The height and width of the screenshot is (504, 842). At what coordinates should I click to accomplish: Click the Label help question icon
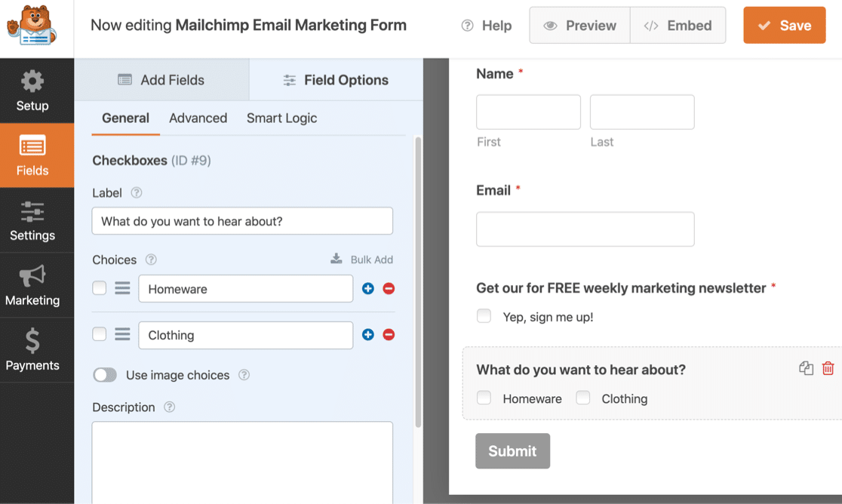coord(137,192)
